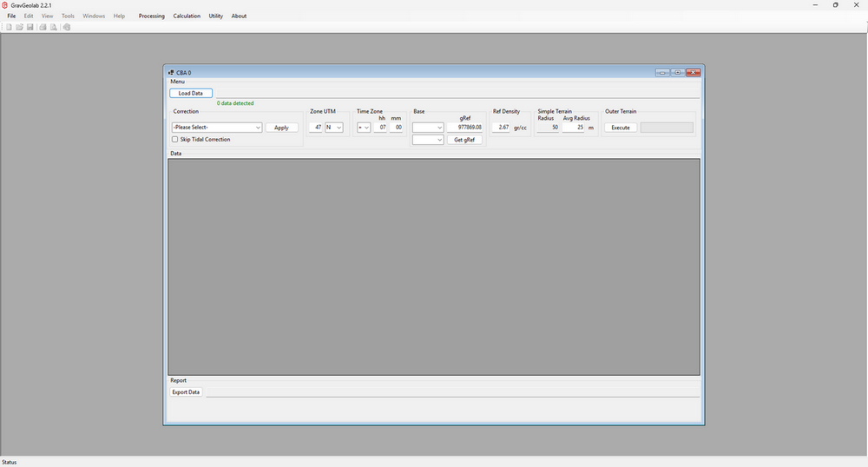The width and height of the screenshot is (868, 467).
Task: Click the Ref Density field showing 2.67
Action: tap(501, 128)
